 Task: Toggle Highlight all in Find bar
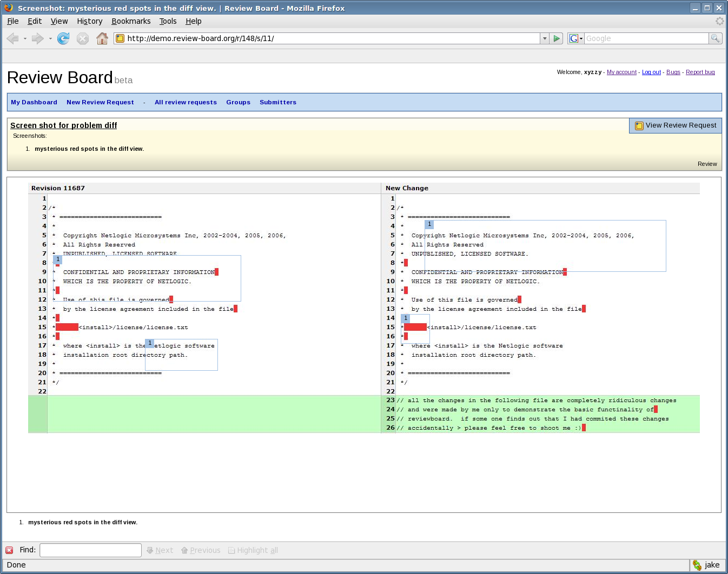pyautogui.click(x=253, y=550)
